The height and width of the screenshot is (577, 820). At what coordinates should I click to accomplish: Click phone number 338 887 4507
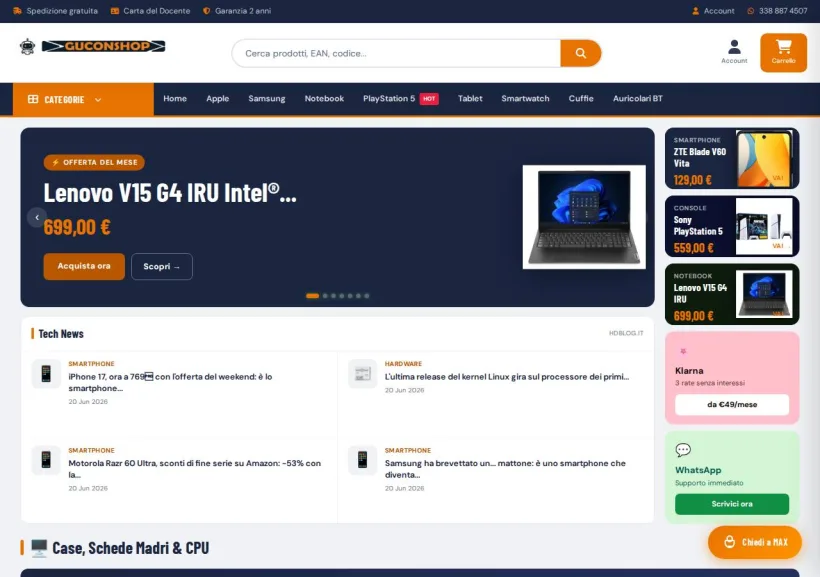pyautogui.click(x=783, y=11)
